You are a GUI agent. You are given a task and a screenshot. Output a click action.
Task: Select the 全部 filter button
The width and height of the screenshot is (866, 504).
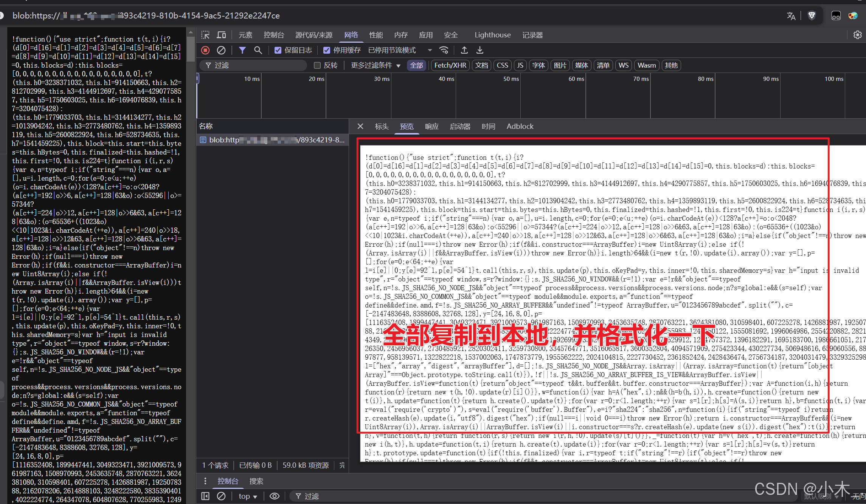tap(416, 65)
